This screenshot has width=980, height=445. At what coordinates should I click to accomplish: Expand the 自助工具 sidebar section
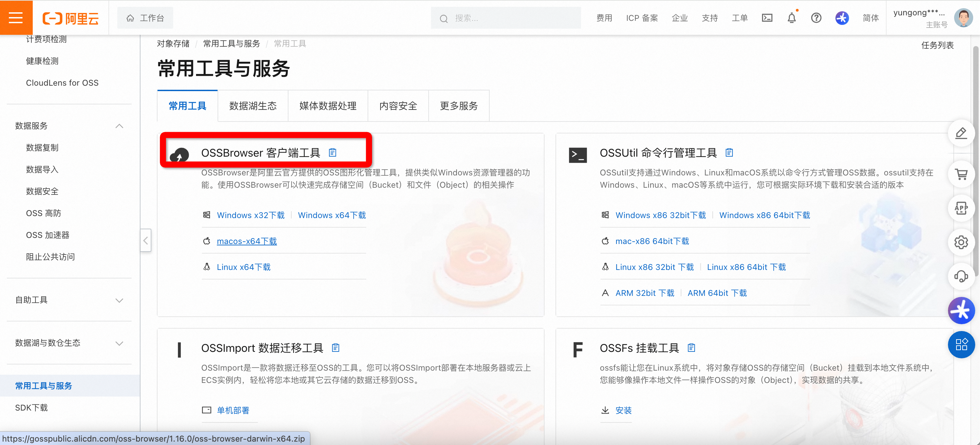click(119, 300)
